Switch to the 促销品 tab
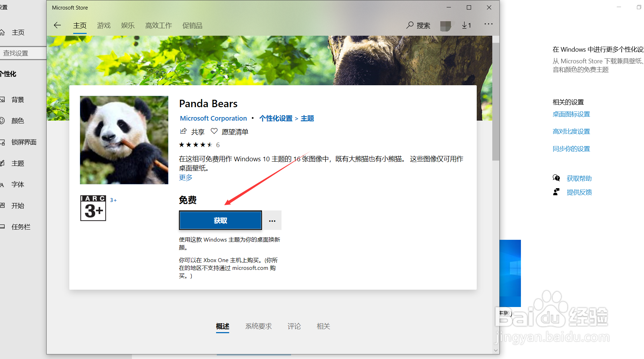Screen dimensions: 644x359 coord(192,25)
